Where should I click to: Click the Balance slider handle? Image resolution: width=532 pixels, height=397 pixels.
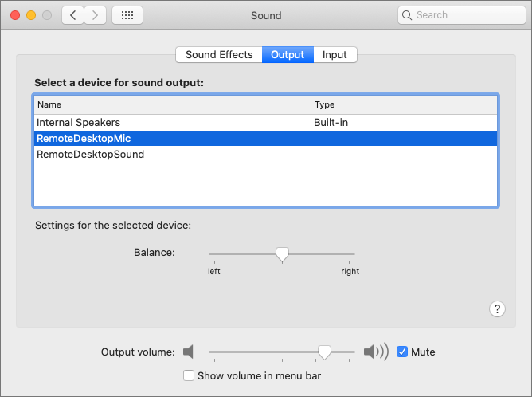pyautogui.click(x=281, y=254)
